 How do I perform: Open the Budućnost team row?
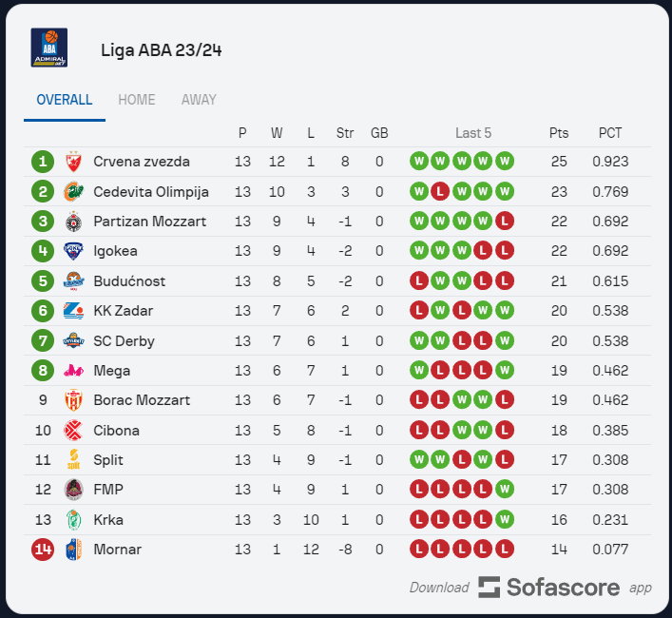click(x=337, y=281)
